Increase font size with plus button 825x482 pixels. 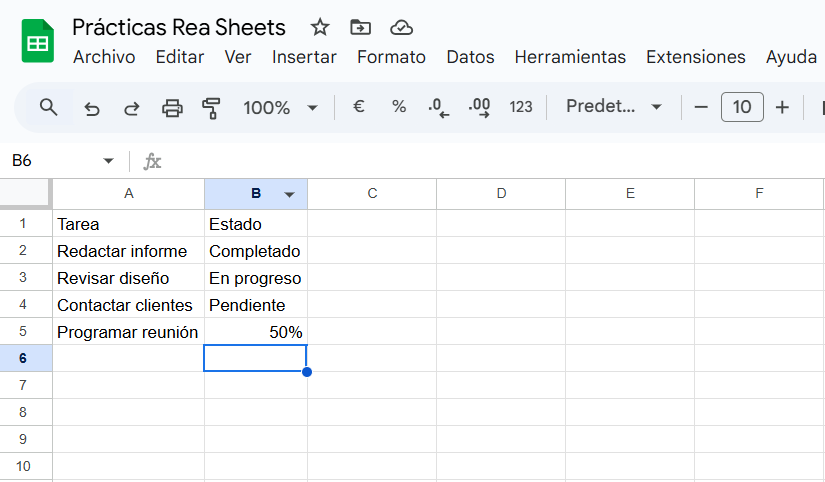point(782,107)
